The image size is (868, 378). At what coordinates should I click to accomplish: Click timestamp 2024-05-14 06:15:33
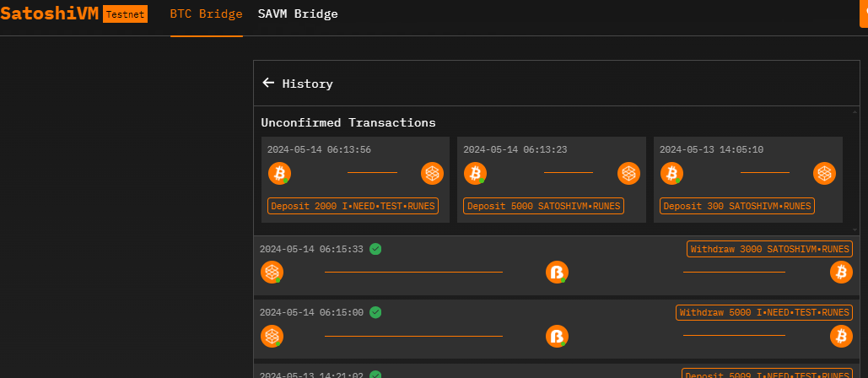(311, 249)
